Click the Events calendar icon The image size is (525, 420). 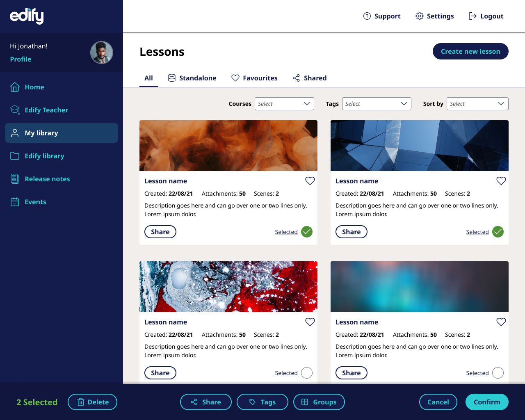(x=15, y=202)
